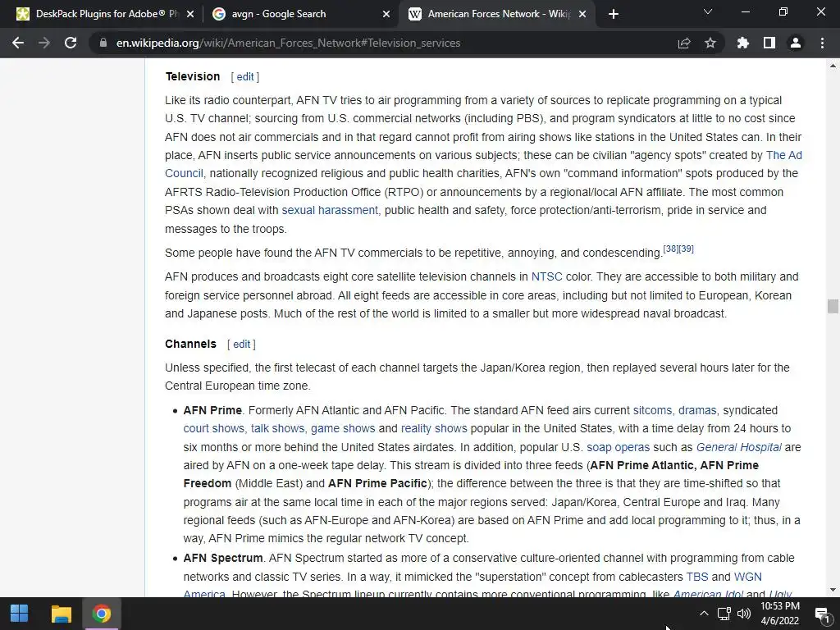The width and height of the screenshot is (840, 630).
Task: Open Chrome's three-dot menu
Action: point(822,43)
